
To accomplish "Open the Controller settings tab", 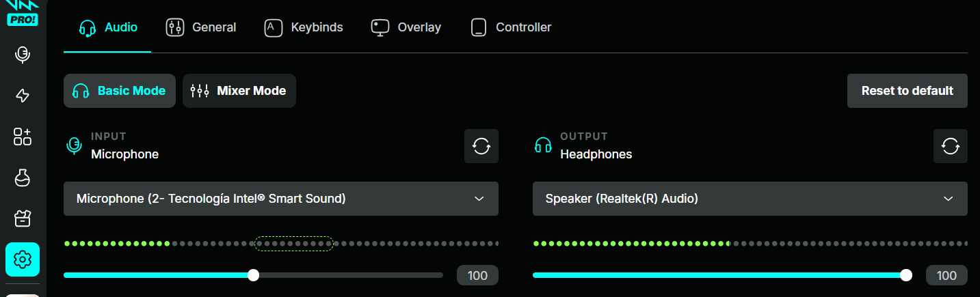I will [511, 27].
